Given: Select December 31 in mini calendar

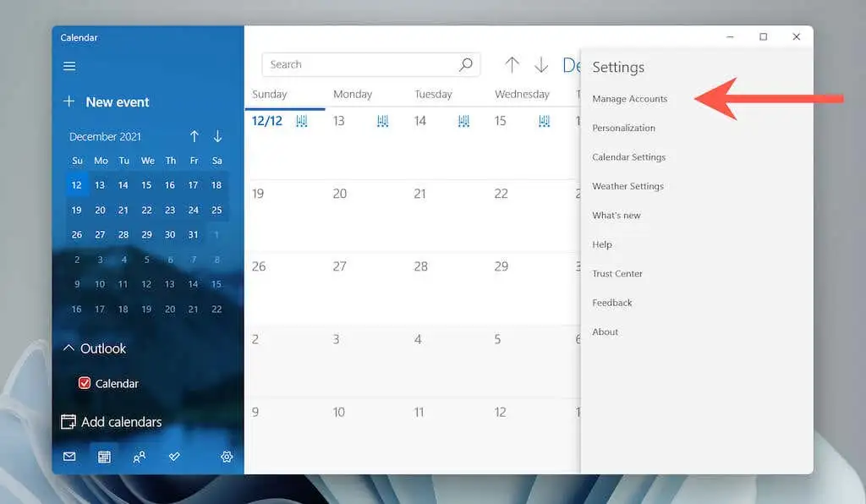Looking at the screenshot, I should coord(193,234).
